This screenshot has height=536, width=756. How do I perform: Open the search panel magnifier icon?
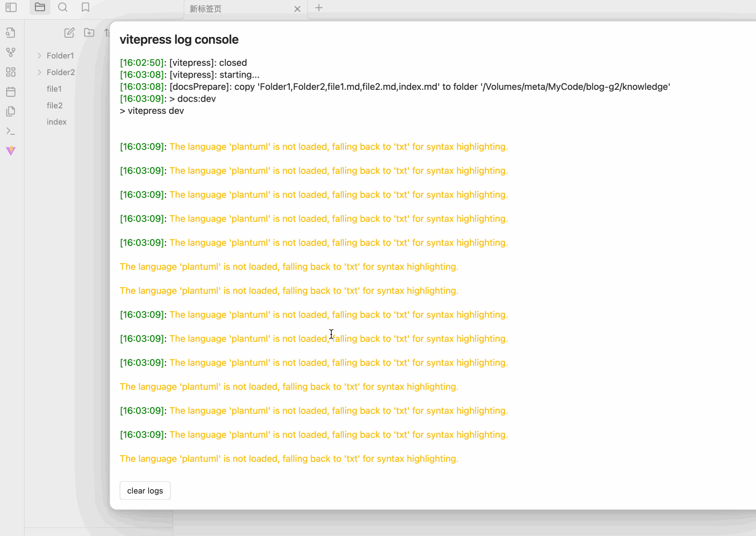(63, 7)
